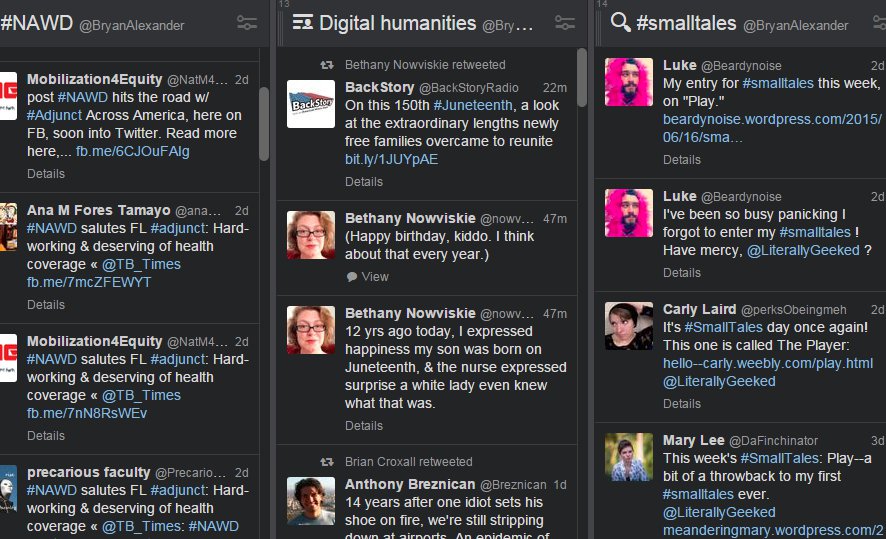Click the 1d timestamp on Anthony Breznican tweet
This screenshot has height=539, width=886.
(559, 485)
